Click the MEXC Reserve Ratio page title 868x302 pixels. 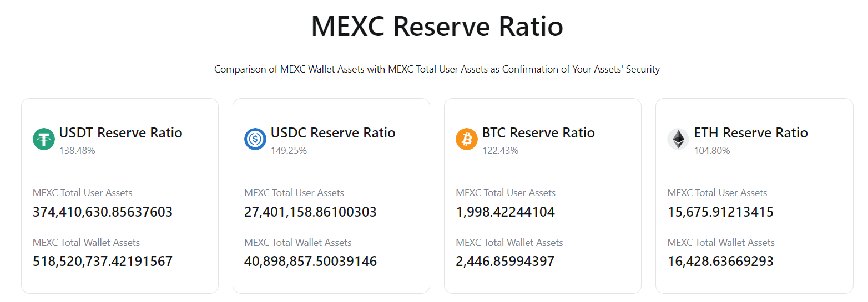[437, 27]
